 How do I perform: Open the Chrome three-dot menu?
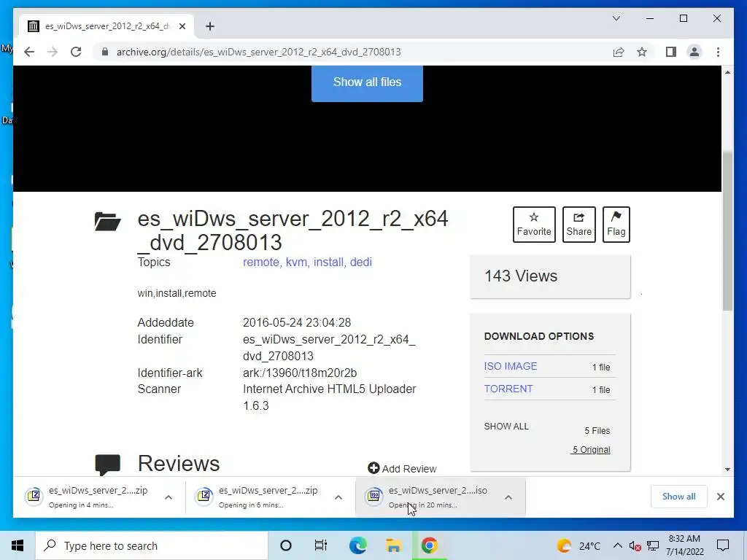click(x=718, y=52)
